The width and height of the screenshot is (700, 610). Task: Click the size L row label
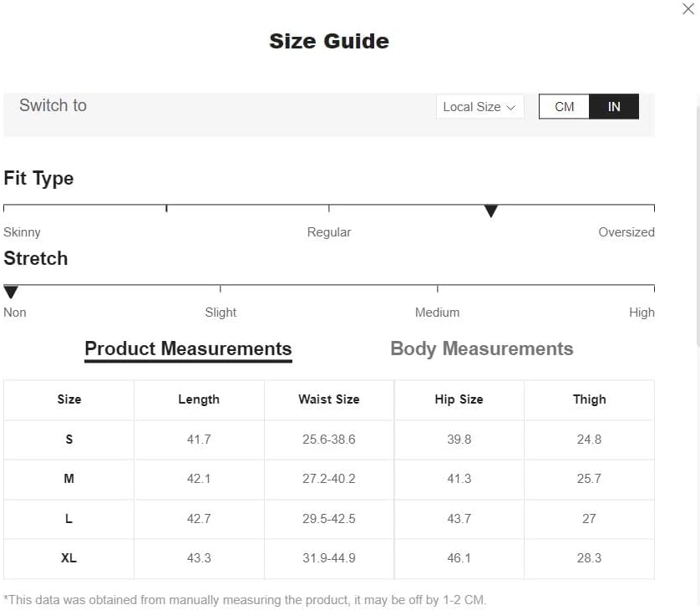69,519
